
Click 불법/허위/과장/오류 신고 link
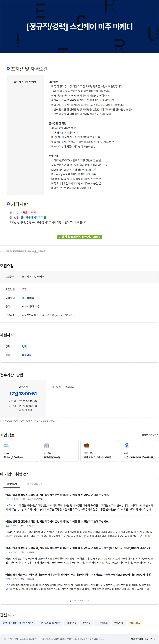coord(143,639)
